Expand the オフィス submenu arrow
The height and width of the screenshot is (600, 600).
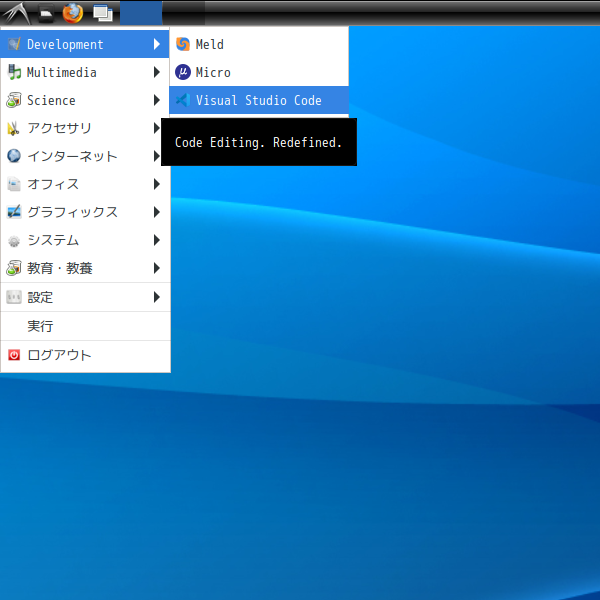tap(157, 184)
